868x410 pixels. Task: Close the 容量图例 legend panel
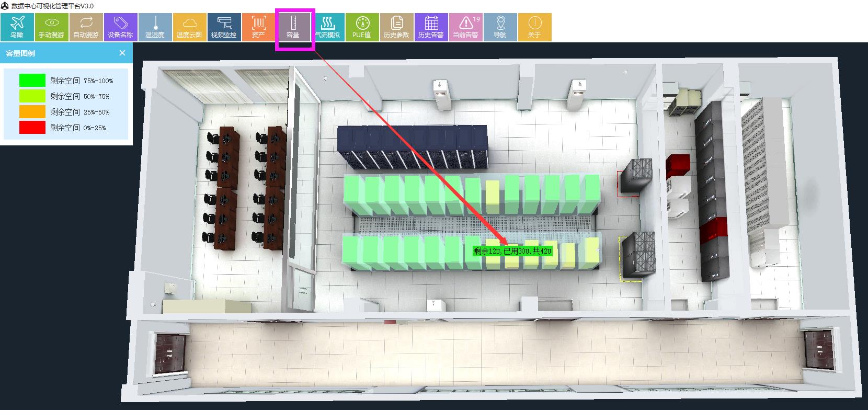coord(122,53)
